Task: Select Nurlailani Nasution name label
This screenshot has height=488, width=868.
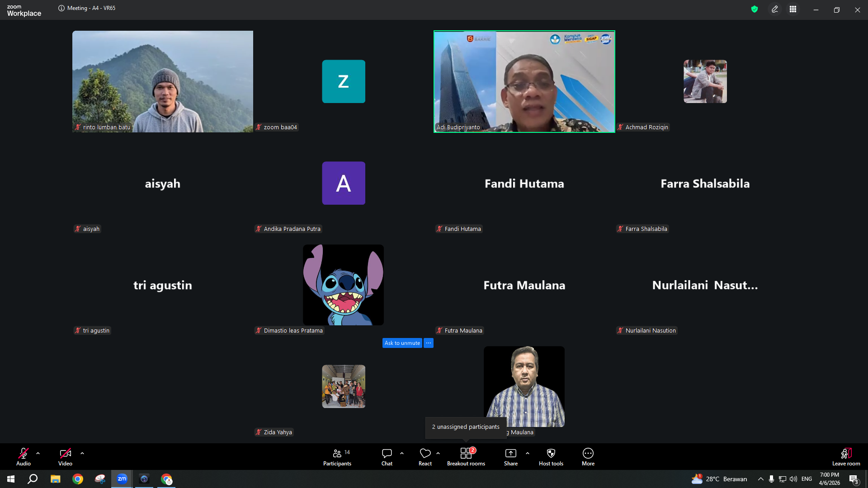Action: [x=647, y=331]
